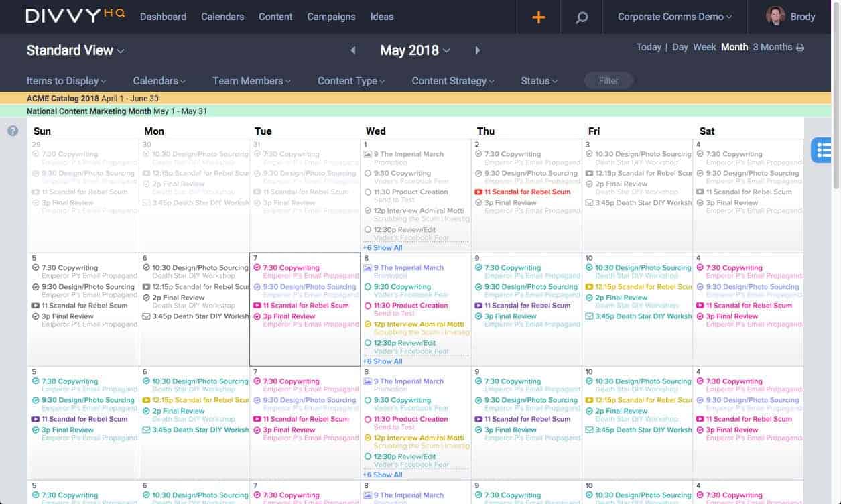Open search with the magnifier icon

coord(582,17)
